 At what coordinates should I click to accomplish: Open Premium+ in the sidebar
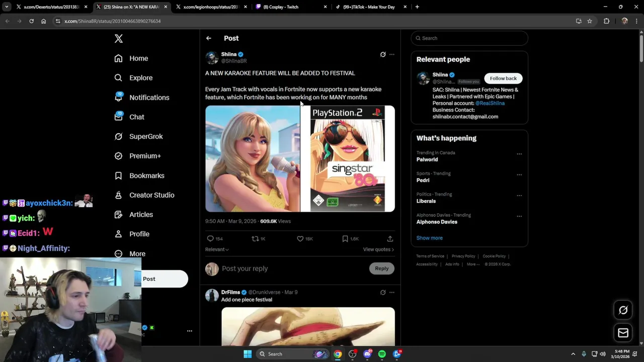tap(137, 156)
